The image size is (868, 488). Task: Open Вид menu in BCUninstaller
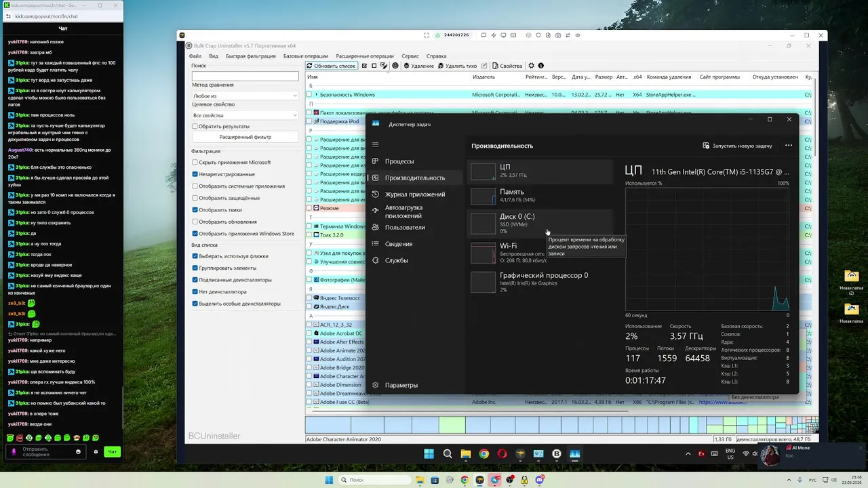click(214, 56)
